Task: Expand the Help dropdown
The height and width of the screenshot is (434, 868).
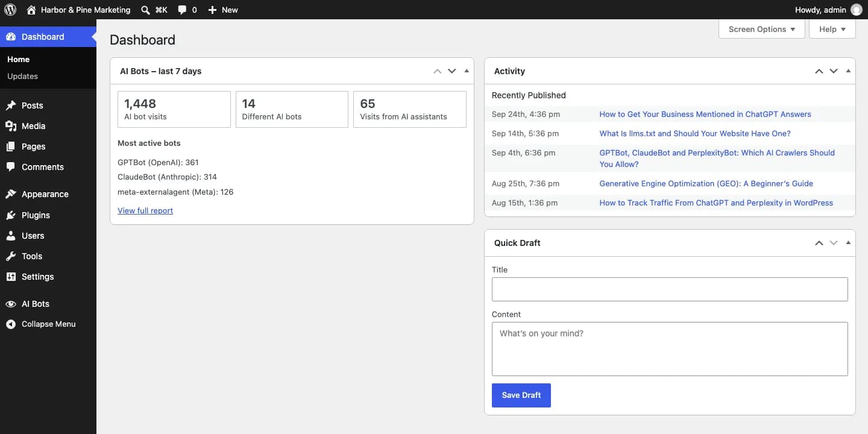Action: pyautogui.click(x=832, y=29)
